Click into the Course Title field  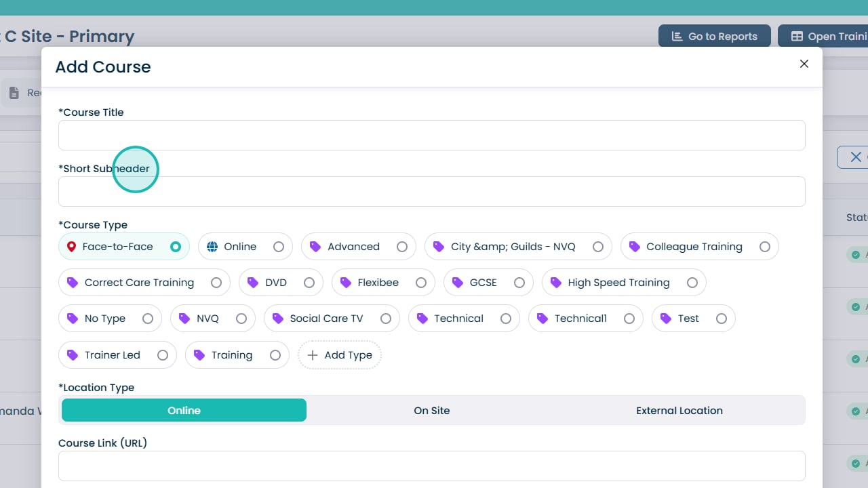[x=431, y=136]
